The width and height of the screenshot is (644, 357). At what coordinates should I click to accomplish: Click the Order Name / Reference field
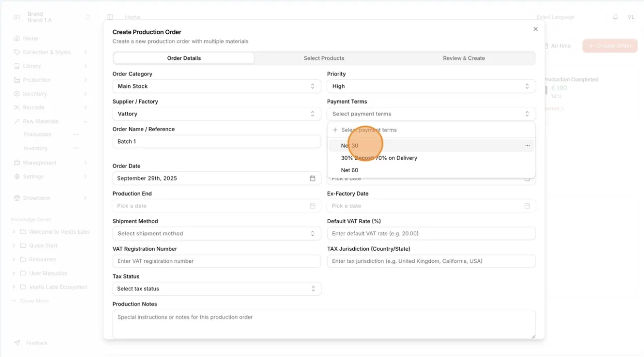tap(216, 142)
